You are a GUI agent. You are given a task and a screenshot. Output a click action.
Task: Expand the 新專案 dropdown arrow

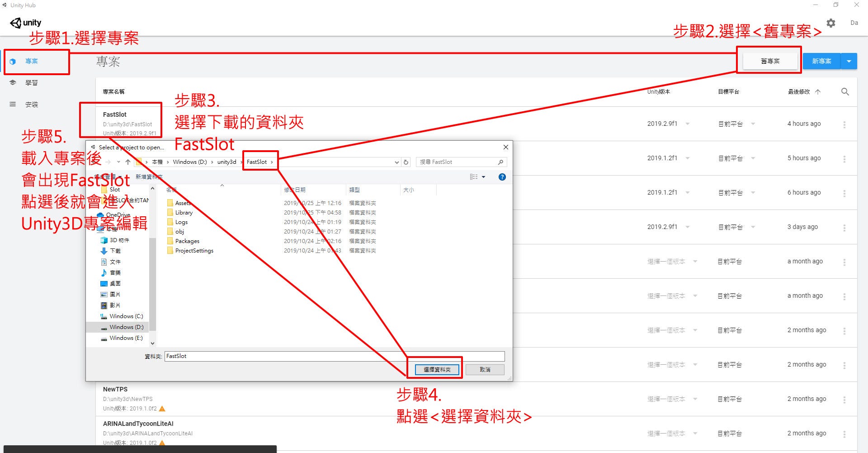tap(849, 61)
